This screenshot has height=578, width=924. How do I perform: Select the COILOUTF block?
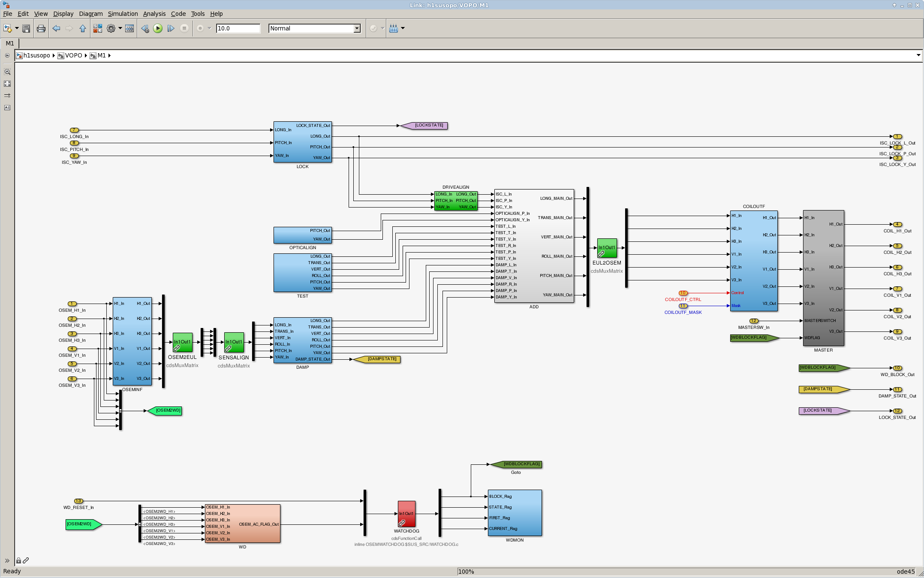click(754, 261)
